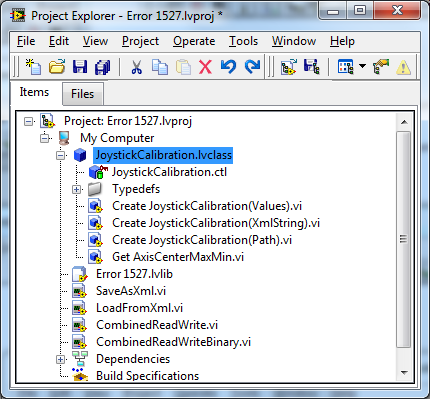The width and height of the screenshot is (430, 399).
Task: Click the Open file folder icon
Action: point(57,67)
